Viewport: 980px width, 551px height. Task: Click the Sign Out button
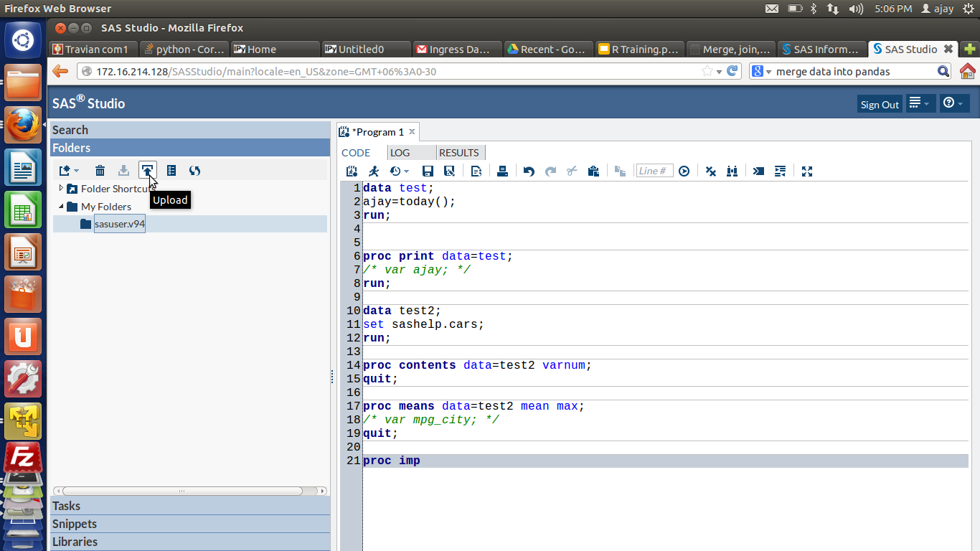[x=880, y=104]
